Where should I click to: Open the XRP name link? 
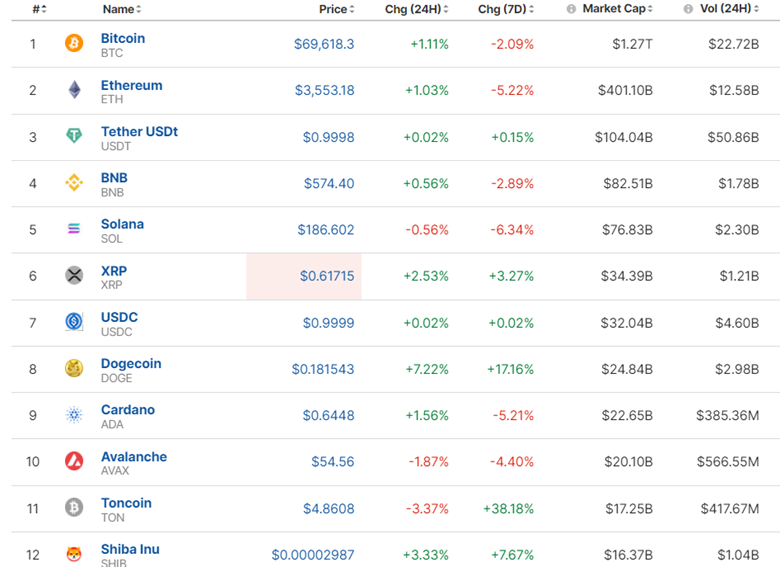[114, 271]
